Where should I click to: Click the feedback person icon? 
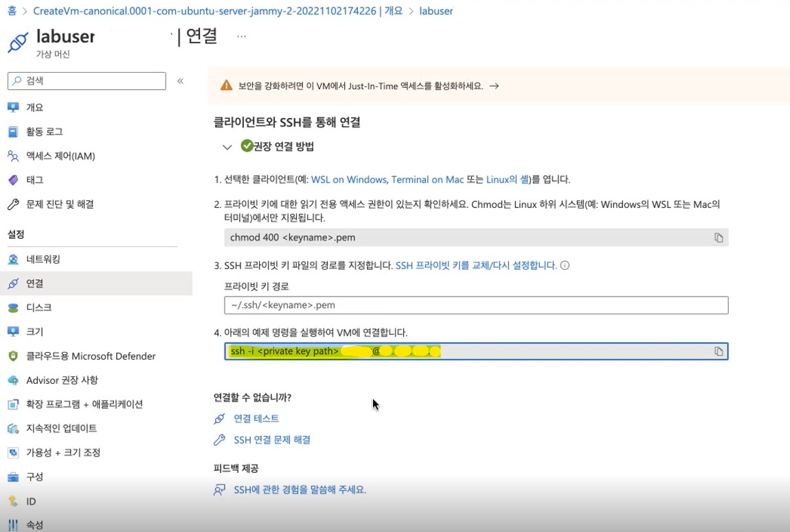[219, 489]
